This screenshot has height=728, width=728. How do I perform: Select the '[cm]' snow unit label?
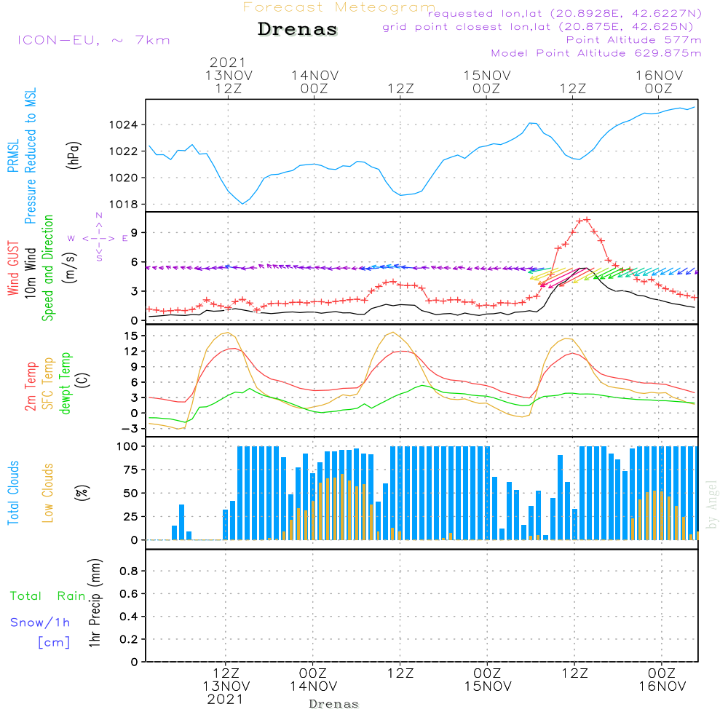55,643
